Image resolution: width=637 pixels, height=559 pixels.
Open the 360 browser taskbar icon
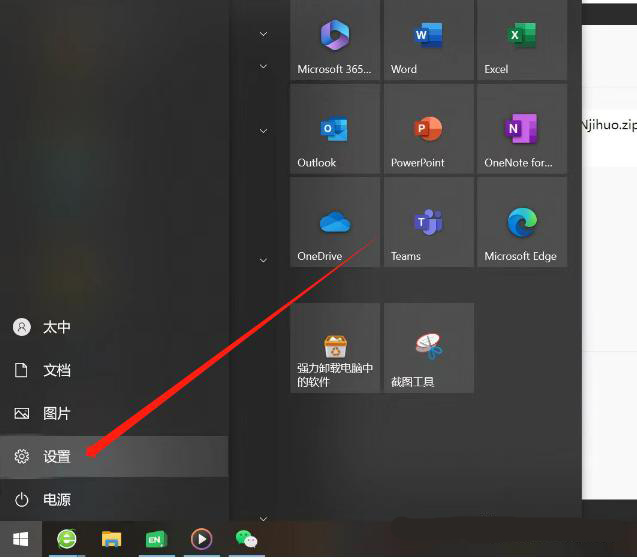pos(67,539)
